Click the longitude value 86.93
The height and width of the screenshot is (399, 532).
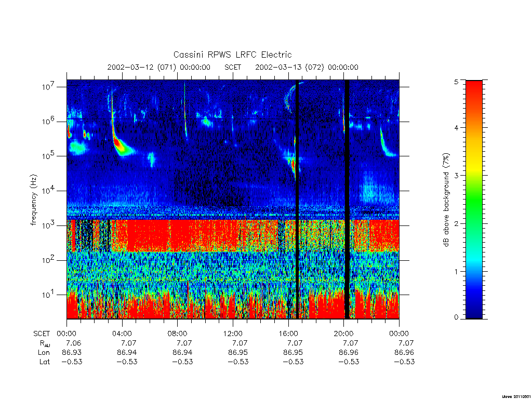(72, 353)
